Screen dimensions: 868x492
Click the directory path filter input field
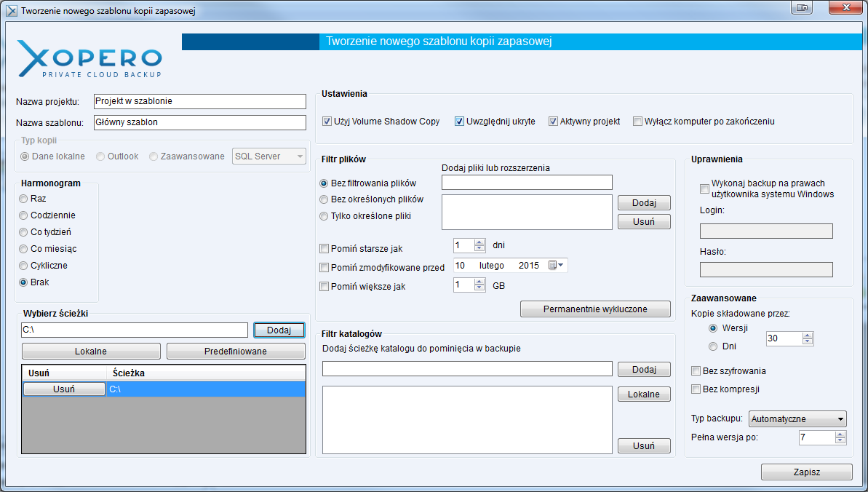[x=467, y=368]
